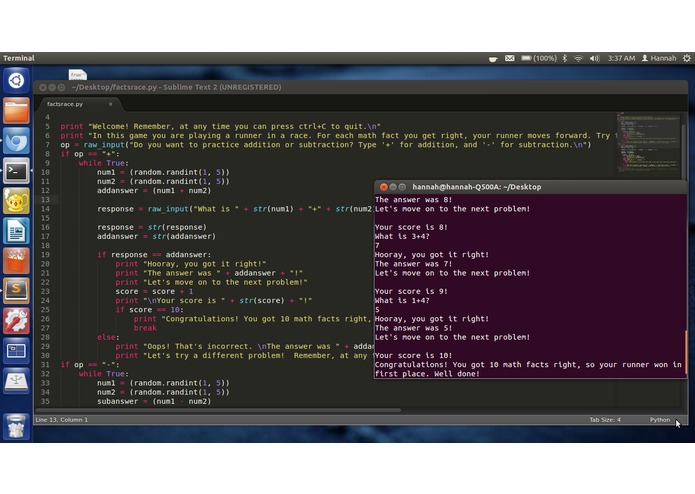Viewport: 695px width, 494px height.
Task: Minimize the Sublime Text window
Action: 52,87
